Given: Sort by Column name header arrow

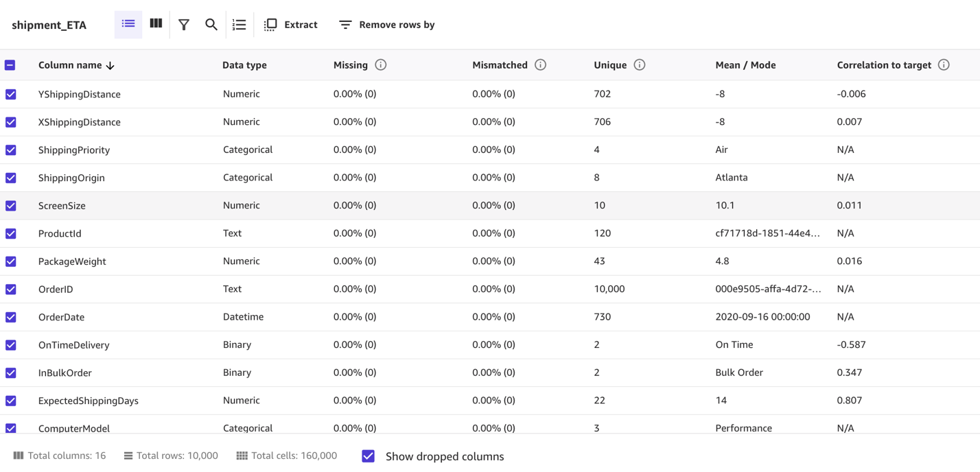Looking at the screenshot, I should click(110, 65).
